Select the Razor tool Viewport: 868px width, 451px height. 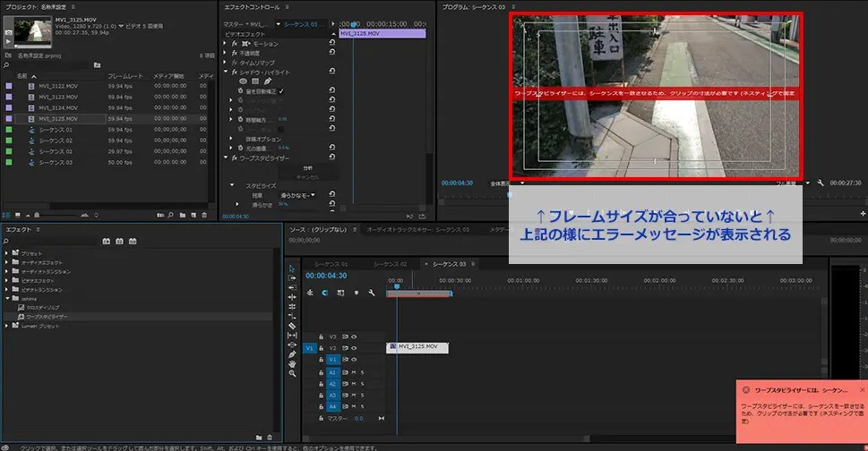[x=292, y=326]
